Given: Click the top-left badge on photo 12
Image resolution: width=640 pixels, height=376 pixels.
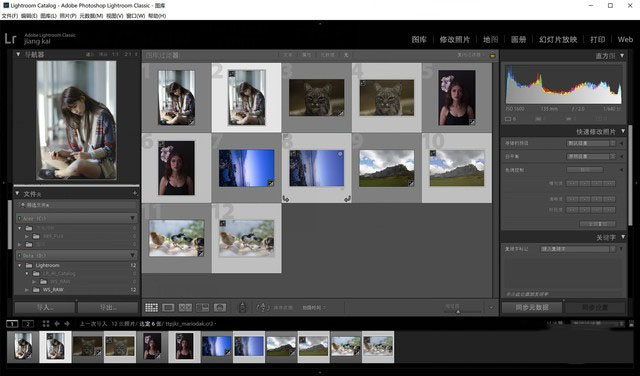Looking at the screenshot, I should coord(222,223).
